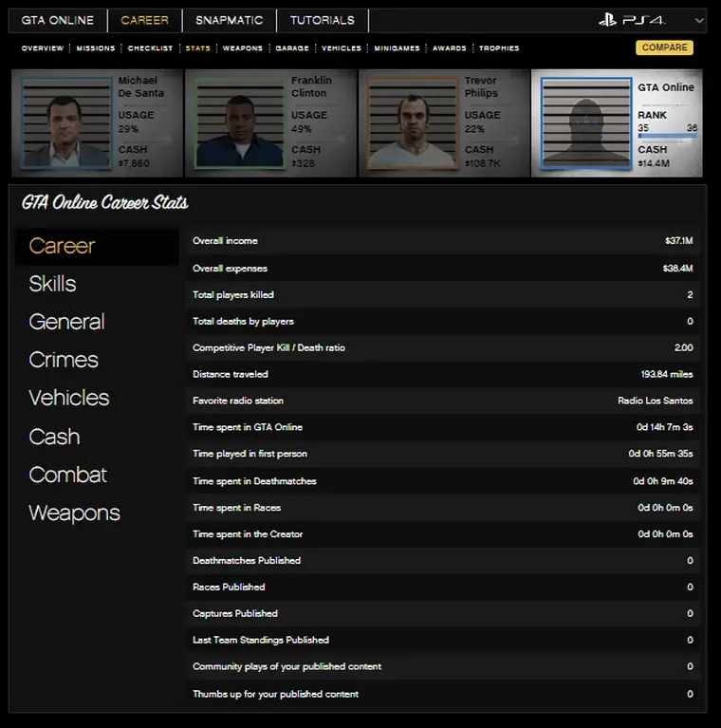
Task: Click the Radio Los Santos value
Action: pyautogui.click(x=656, y=401)
